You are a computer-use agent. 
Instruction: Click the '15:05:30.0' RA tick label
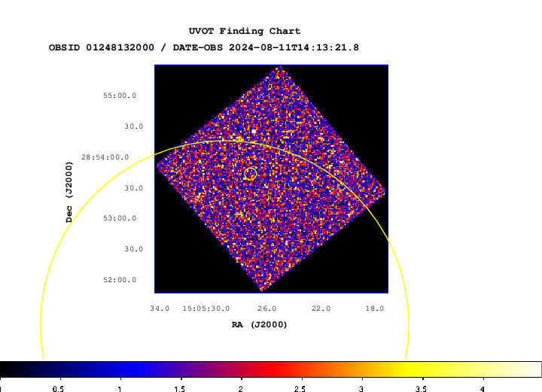[x=206, y=308]
